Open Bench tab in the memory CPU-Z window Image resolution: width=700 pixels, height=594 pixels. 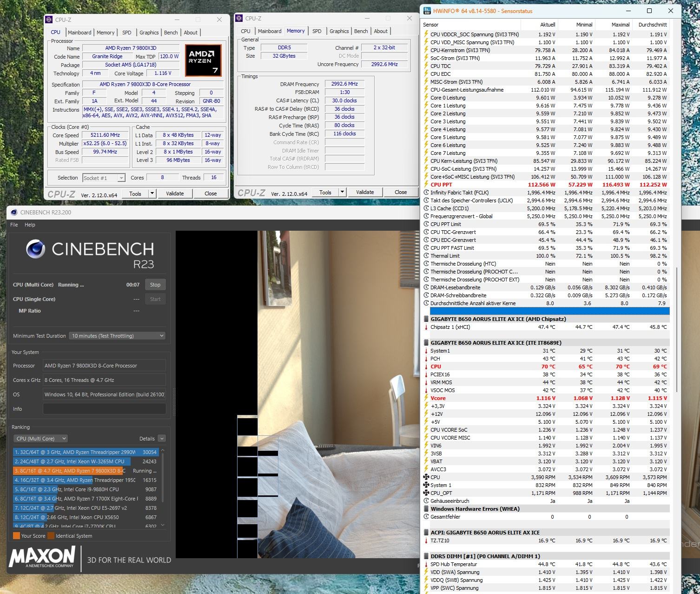click(361, 31)
